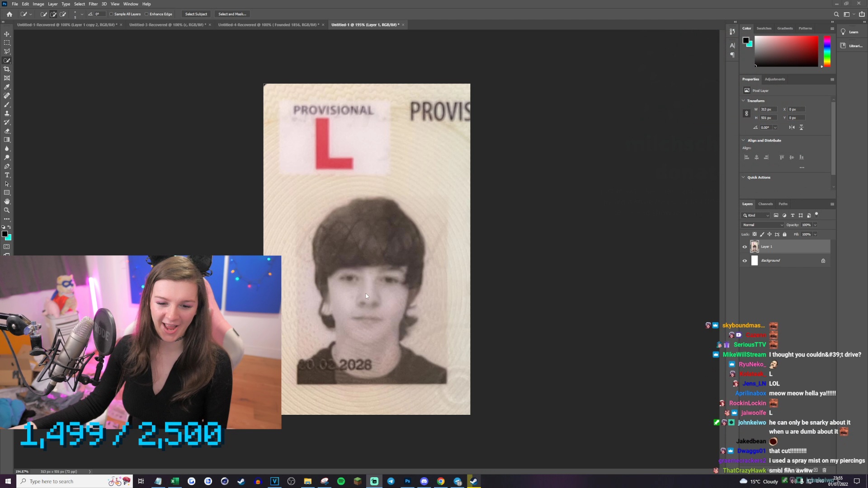The image size is (868, 488).
Task: Click the red color picker field
Action: (x=786, y=51)
